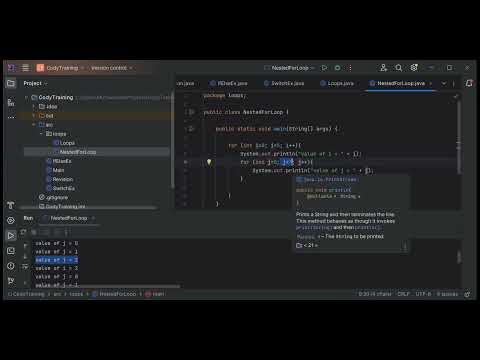Stop the process in Run panel toolbar
The image size is (480, 360).
[x=34, y=232]
